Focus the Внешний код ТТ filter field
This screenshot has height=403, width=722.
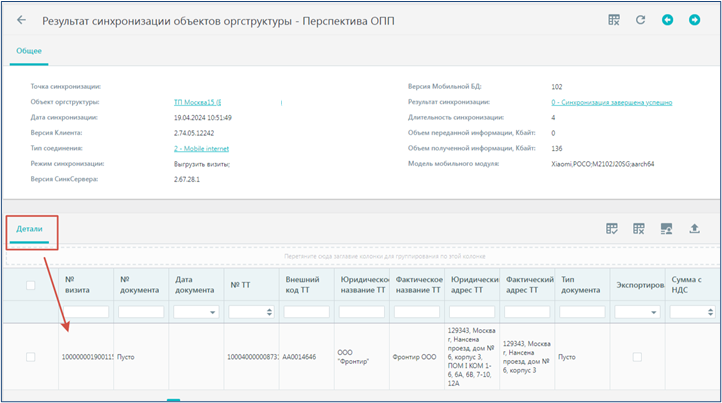tap(307, 312)
